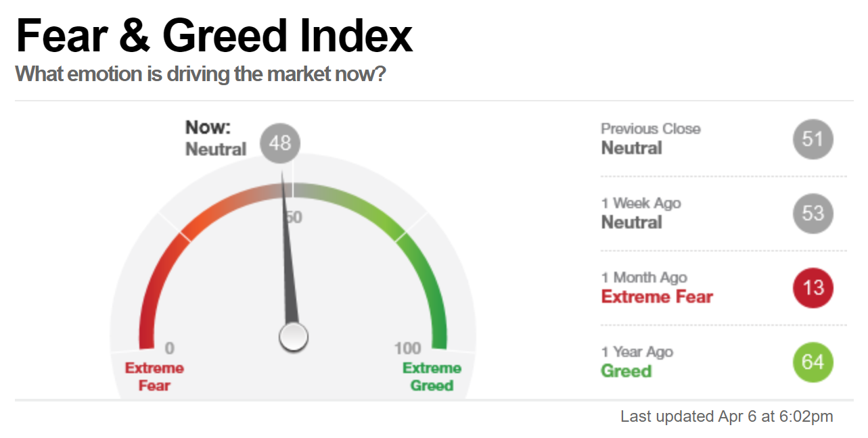Click the Last updated Apr 6 timestamp
The image size is (868, 438).
(727, 416)
